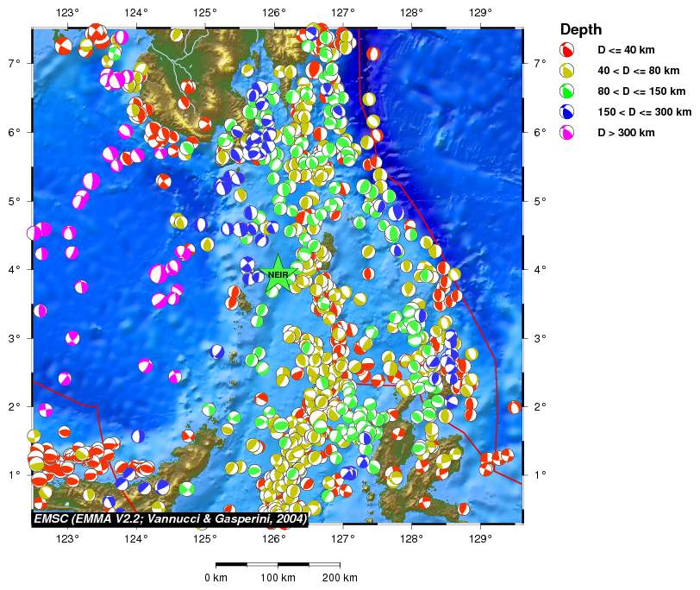700x590 pixels.
Task: Click the '40 < D <= 80 km' legend text
Action: pyautogui.click(x=638, y=71)
